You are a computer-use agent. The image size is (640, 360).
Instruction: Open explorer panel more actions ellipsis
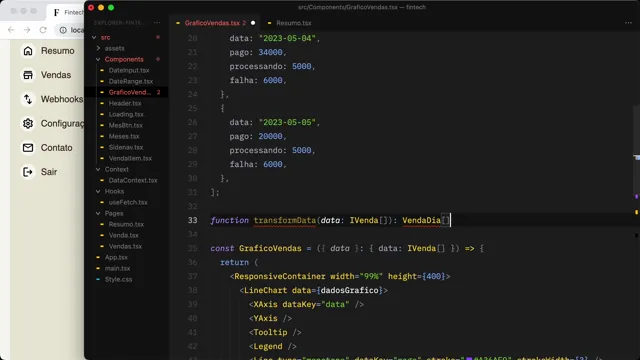point(157,23)
